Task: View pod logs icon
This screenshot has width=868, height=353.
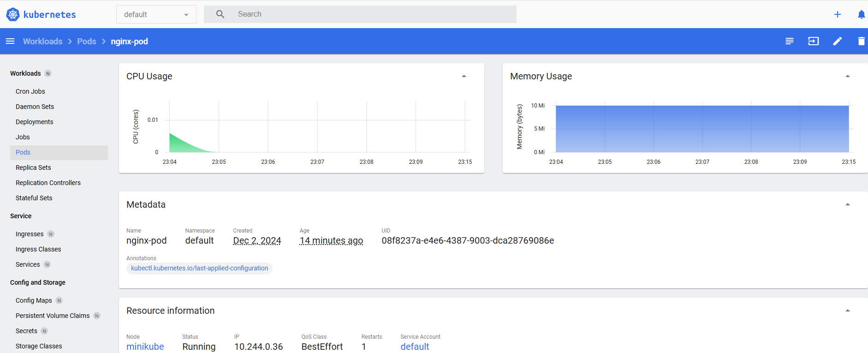Action: pyautogui.click(x=790, y=41)
